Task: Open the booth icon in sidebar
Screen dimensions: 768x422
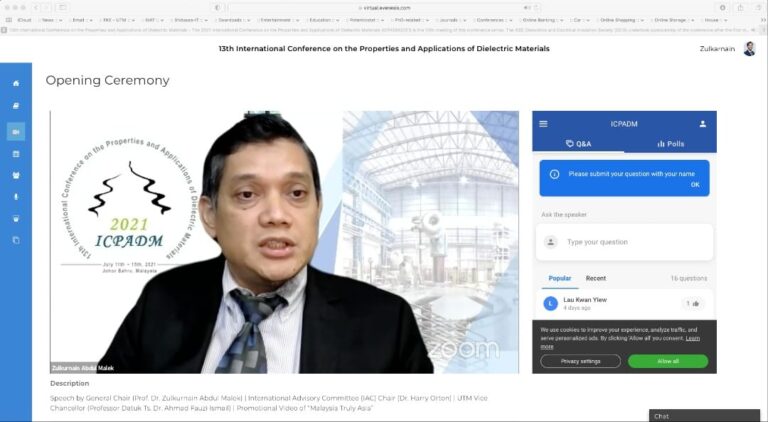Action: coord(16,219)
